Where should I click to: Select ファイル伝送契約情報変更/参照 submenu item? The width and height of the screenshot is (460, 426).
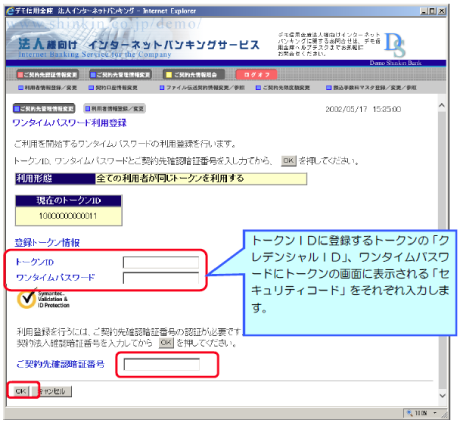pos(202,88)
